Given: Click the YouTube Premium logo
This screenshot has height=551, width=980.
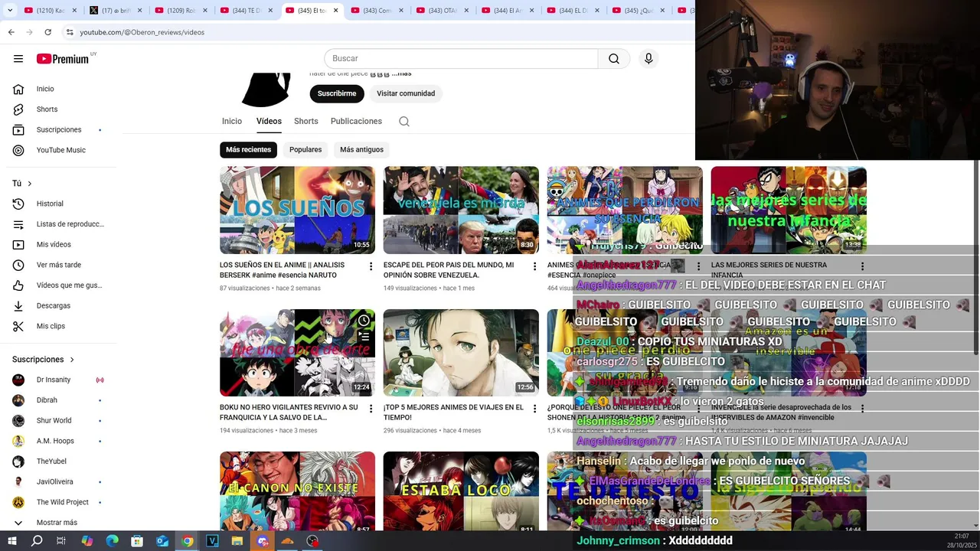Looking at the screenshot, I should click(x=63, y=59).
